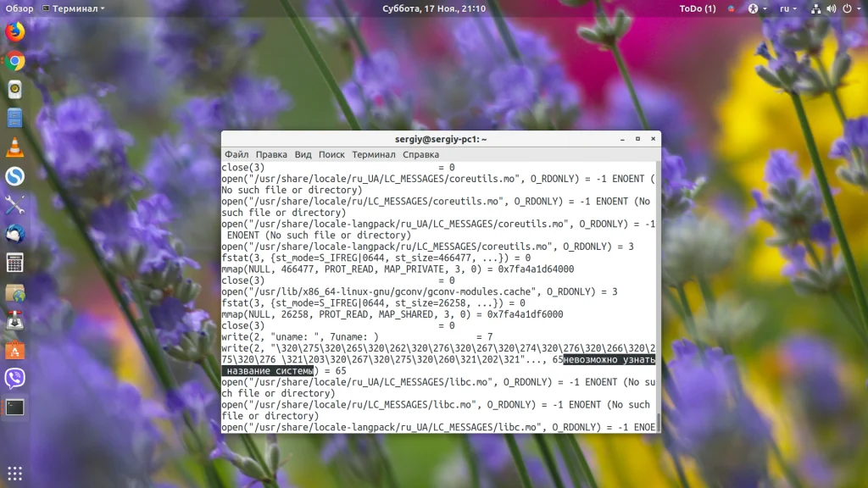This screenshot has width=868, height=488.
Task: Click the volume speaker icon in top bar
Action: (832, 8)
